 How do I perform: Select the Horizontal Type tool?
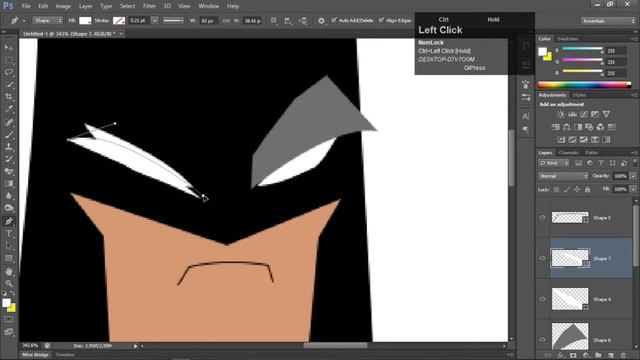9,233
